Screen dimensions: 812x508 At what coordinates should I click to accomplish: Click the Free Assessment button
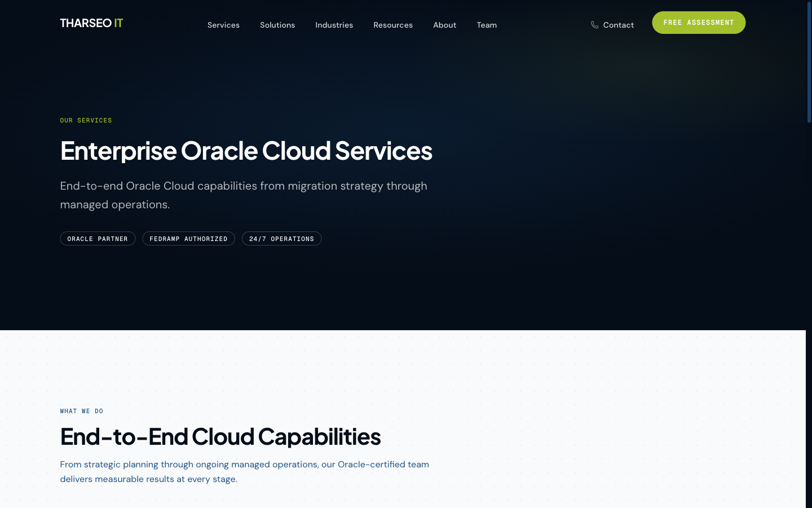coord(699,23)
